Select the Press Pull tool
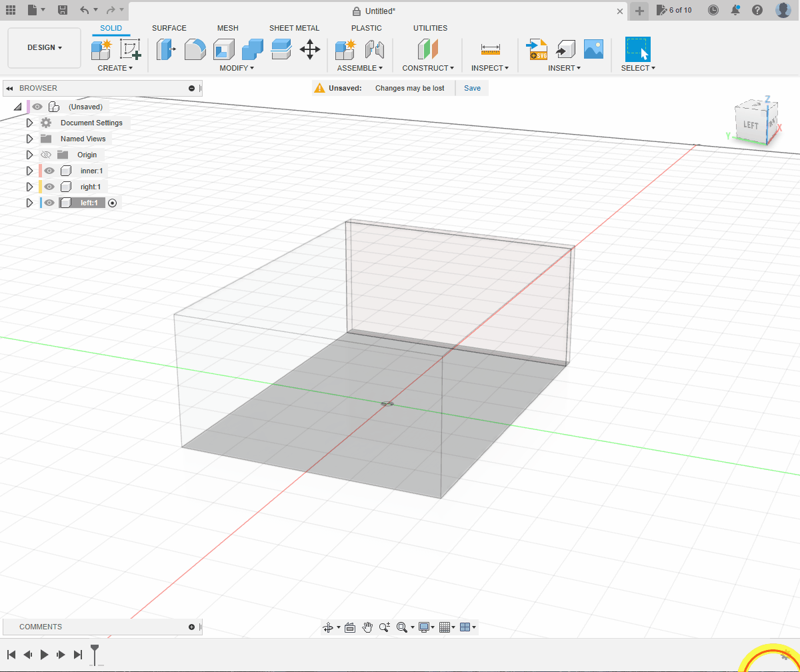Image resolution: width=800 pixels, height=672 pixels. [x=166, y=49]
